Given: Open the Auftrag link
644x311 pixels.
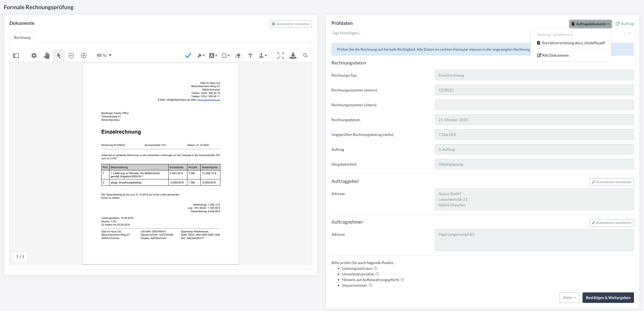Looking at the screenshot, I should 625,24.
